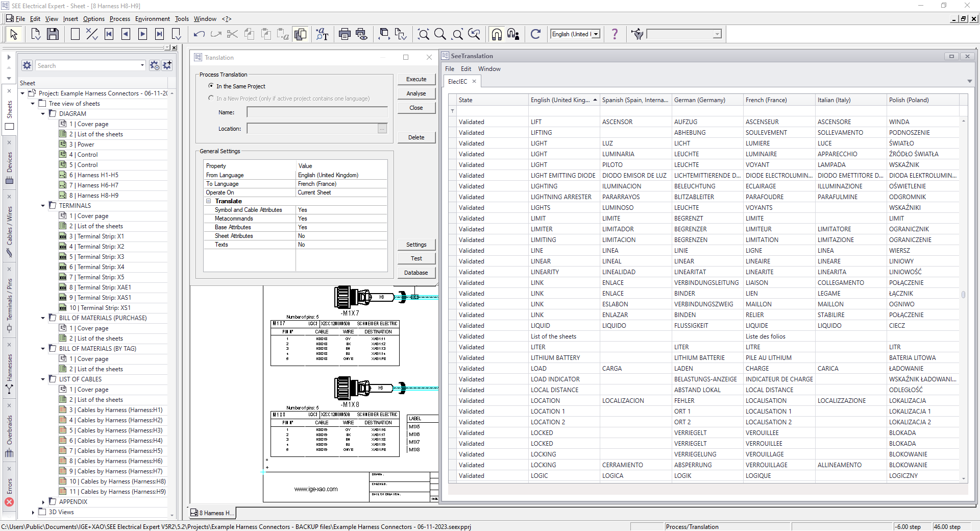The image size is (980, 531).
Task: Click the refresh/regenerate icon on the toolbar
Action: [535, 34]
